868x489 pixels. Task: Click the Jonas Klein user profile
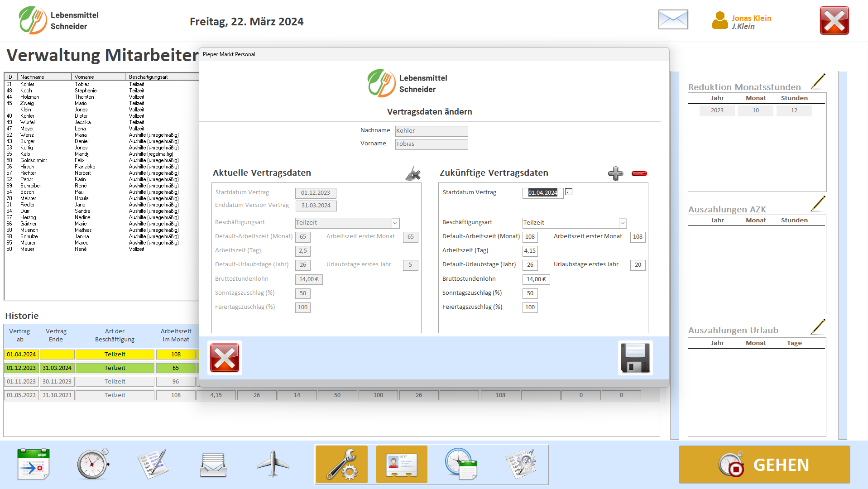point(742,21)
